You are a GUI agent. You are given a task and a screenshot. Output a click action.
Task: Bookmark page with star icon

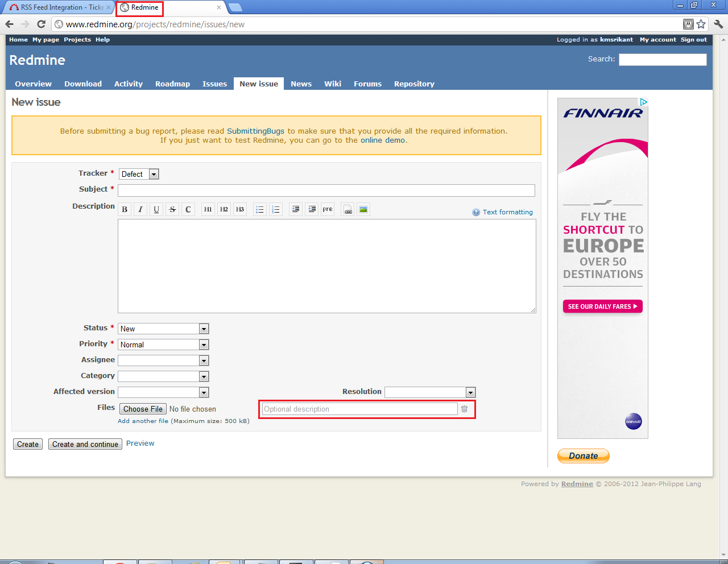701,24
